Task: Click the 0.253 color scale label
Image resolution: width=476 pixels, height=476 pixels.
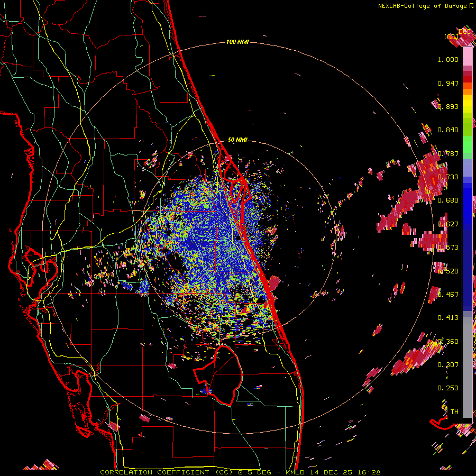Action: click(448, 388)
